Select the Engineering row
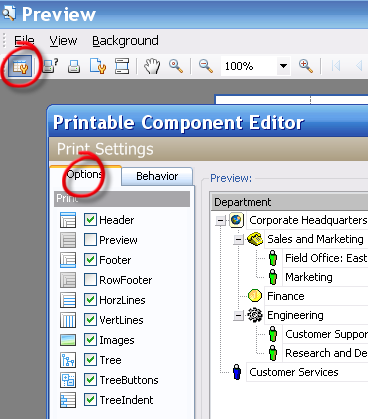 (x=315, y=315)
